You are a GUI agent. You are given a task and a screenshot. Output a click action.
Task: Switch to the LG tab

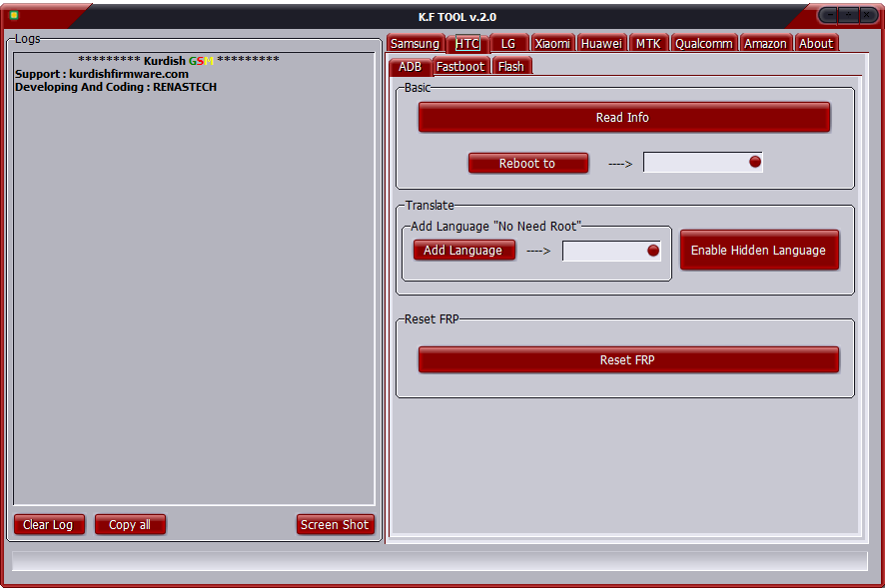[x=508, y=44]
